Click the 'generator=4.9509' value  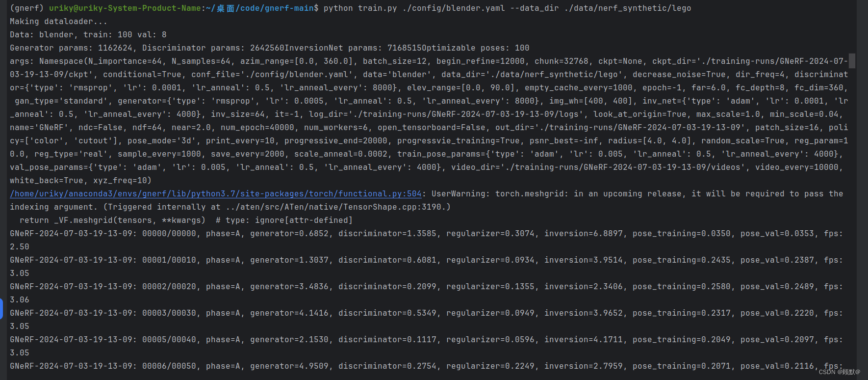[289, 366]
